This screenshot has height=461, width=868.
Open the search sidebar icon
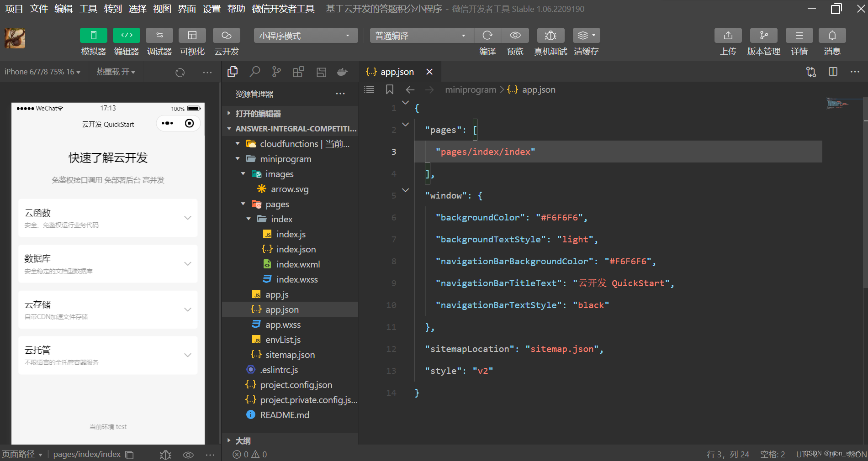[x=254, y=72]
